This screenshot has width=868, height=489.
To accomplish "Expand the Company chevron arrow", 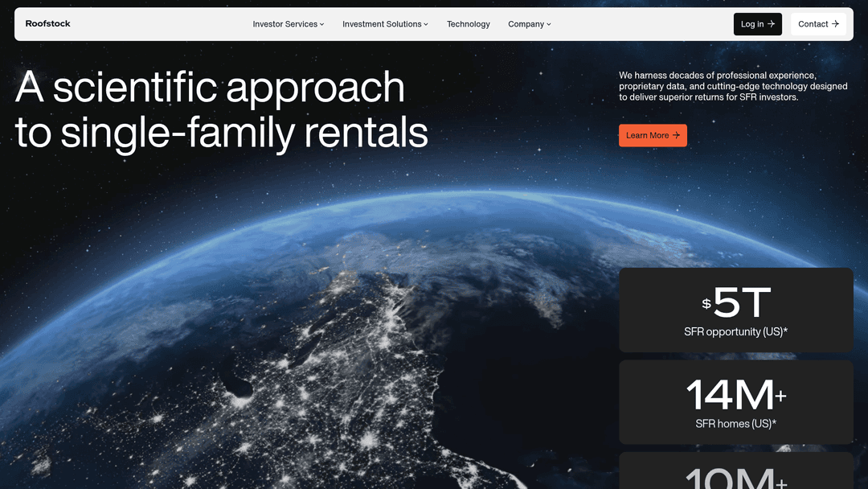I will click(x=549, y=24).
